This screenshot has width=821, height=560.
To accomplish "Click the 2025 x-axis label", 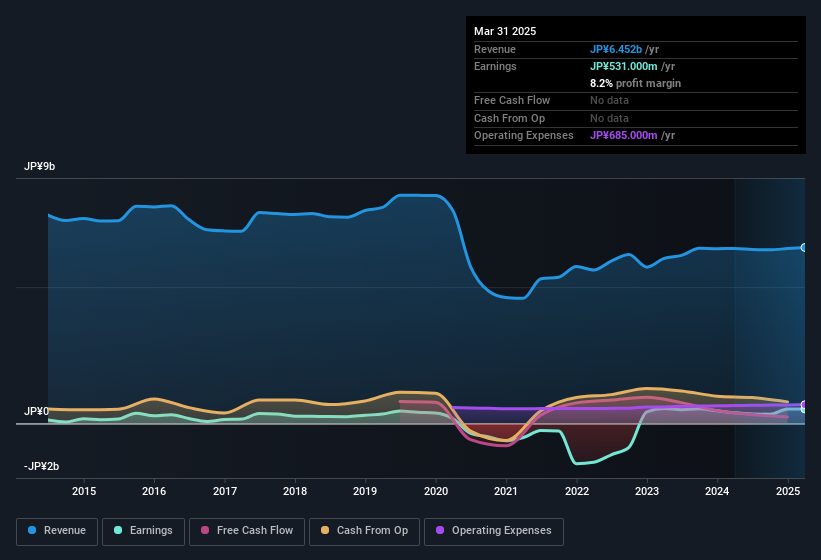I will 788,491.
